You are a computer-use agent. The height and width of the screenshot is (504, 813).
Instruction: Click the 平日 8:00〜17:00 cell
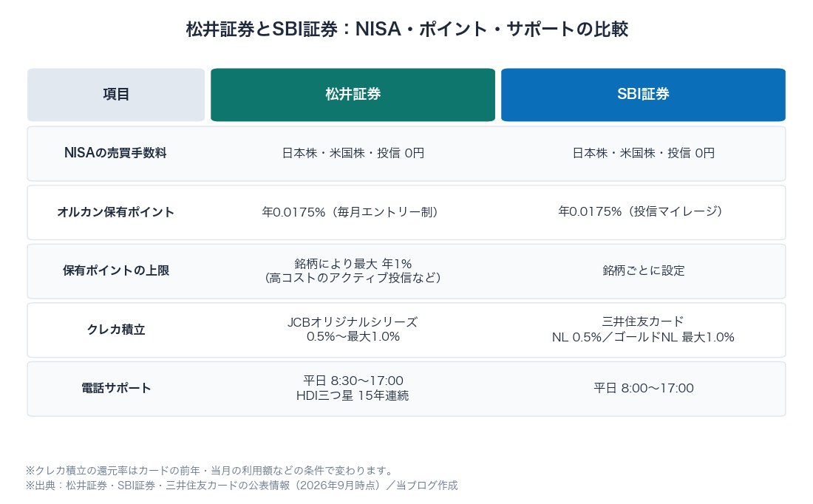(644, 389)
